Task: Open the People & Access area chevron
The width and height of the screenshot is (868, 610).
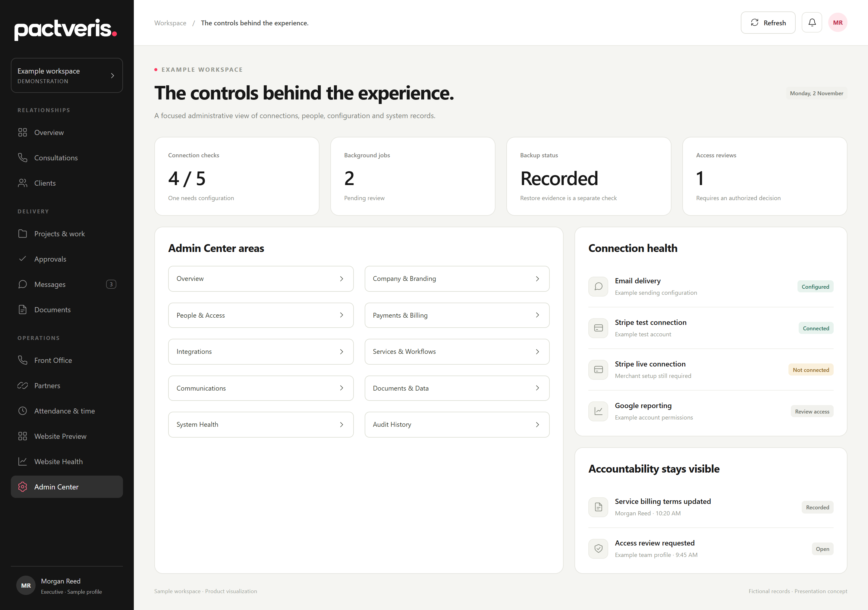Action: coord(341,315)
